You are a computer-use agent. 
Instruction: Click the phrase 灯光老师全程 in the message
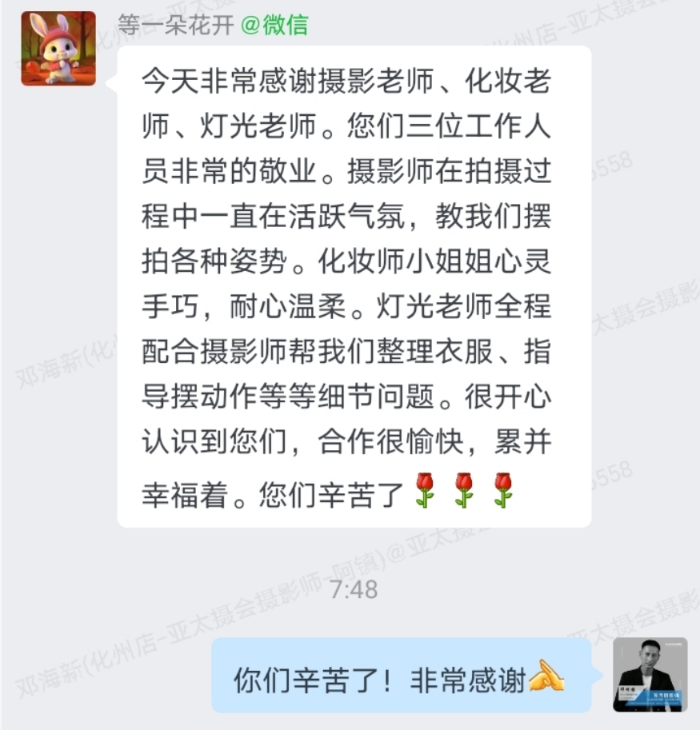click(464, 306)
